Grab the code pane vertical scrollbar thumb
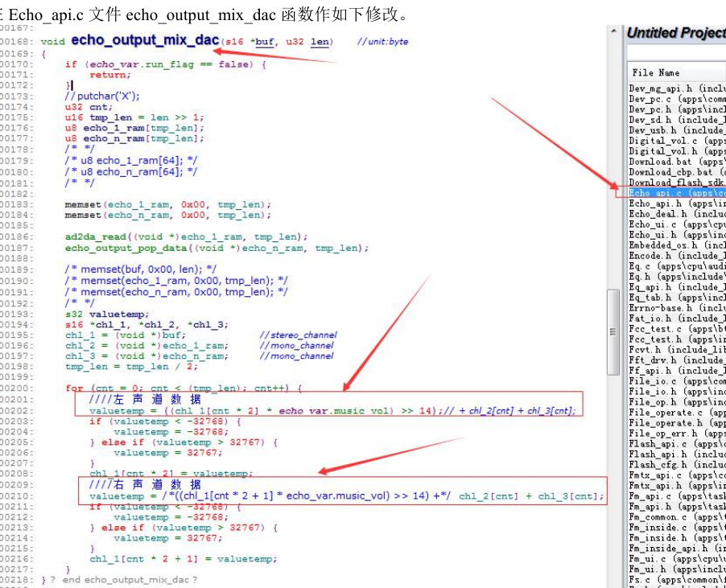The height and width of the screenshot is (588, 726). 613,331
